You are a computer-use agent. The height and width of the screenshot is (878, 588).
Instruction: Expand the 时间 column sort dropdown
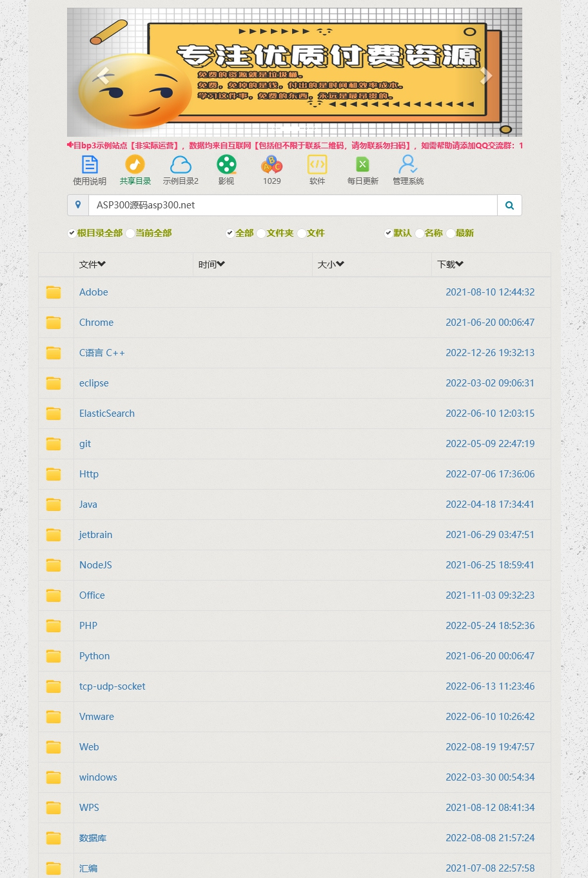pos(221,264)
